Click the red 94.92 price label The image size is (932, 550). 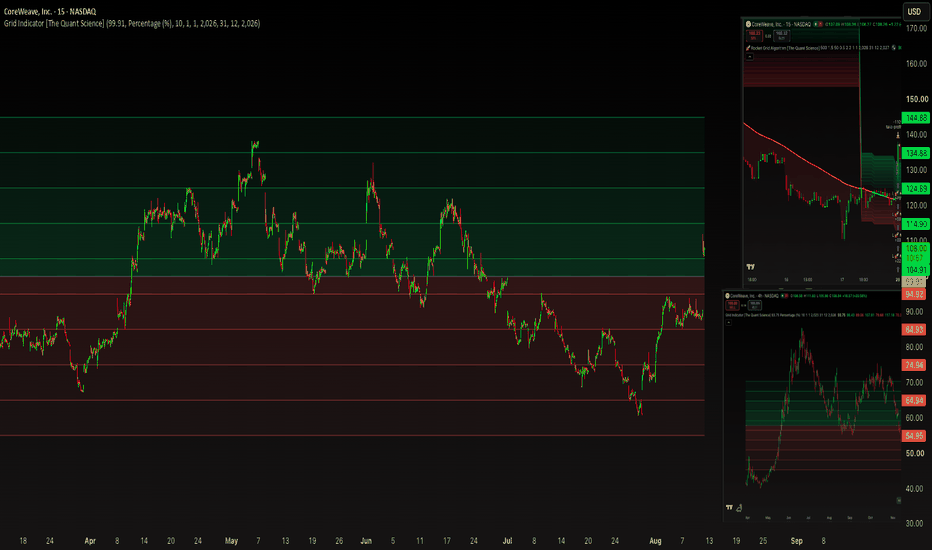pos(914,294)
